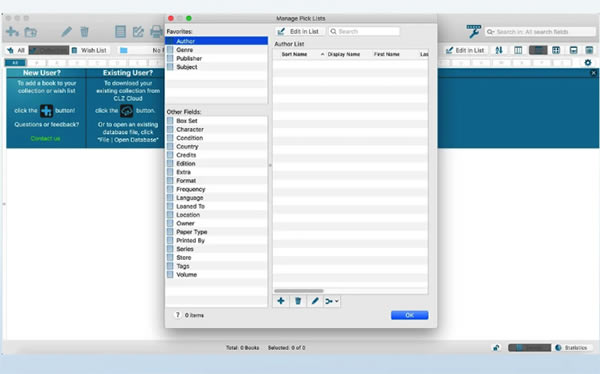Screen dimensions: 600x374
Task: Click the wrench tools icon beside main search
Action: [x=474, y=31]
